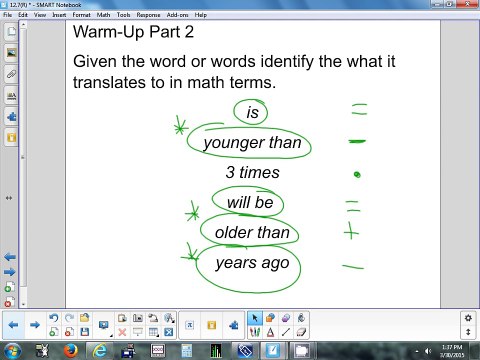Choose the Pens tool
The height and width of the screenshot is (360, 480).
pyautogui.click(x=255, y=332)
